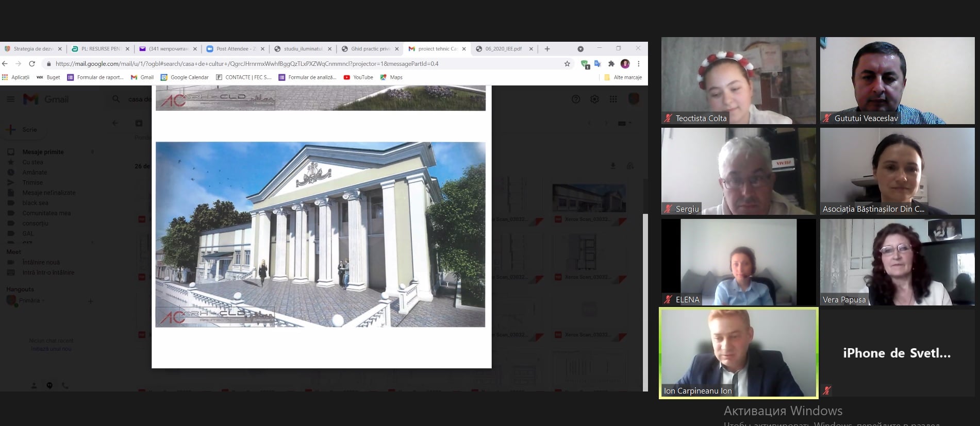Image resolution: width=980 pixels, height=426 pixels.
Task: Open the Google Translate extension icon
Action: pyautogui.click(x=597, y=64)
